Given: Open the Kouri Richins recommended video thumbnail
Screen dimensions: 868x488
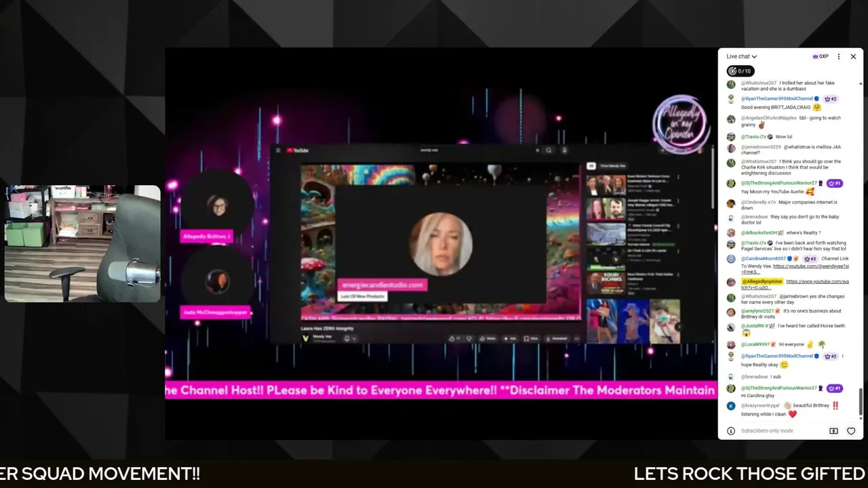Looking at the screenshot, I should click(x=606, y=283).
